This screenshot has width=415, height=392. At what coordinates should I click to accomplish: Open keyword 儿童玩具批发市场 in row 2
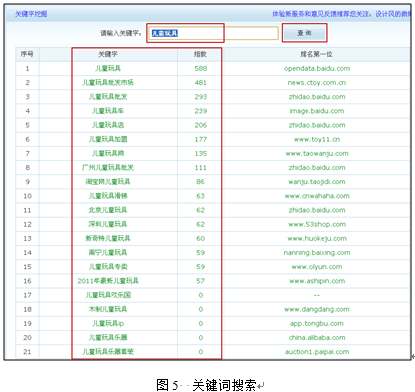point(108,82)
